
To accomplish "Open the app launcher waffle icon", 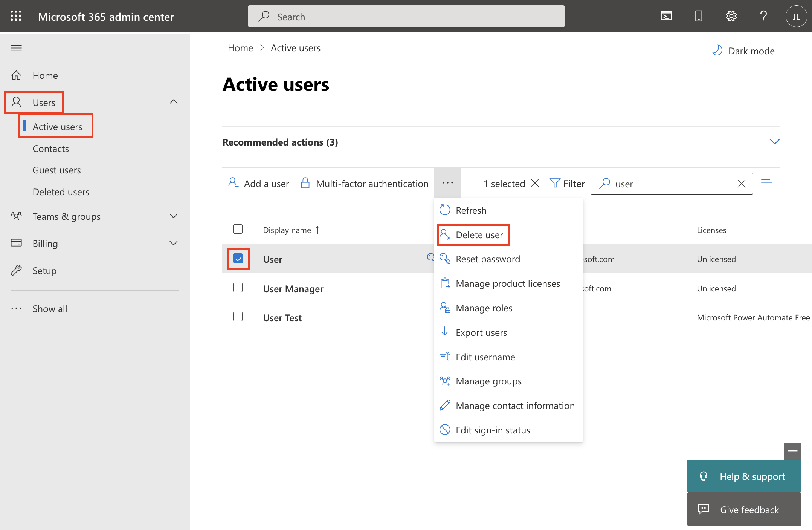I will point(16,16).
